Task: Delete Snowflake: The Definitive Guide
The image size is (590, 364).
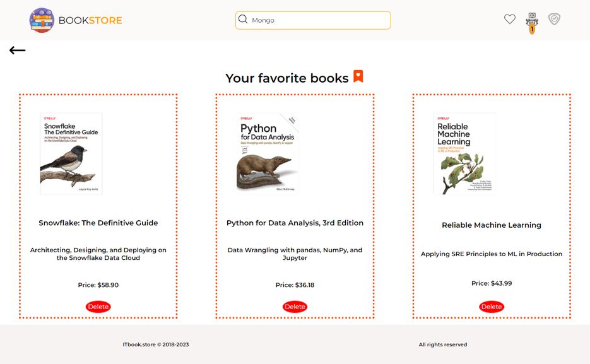Action: [98, 307]
